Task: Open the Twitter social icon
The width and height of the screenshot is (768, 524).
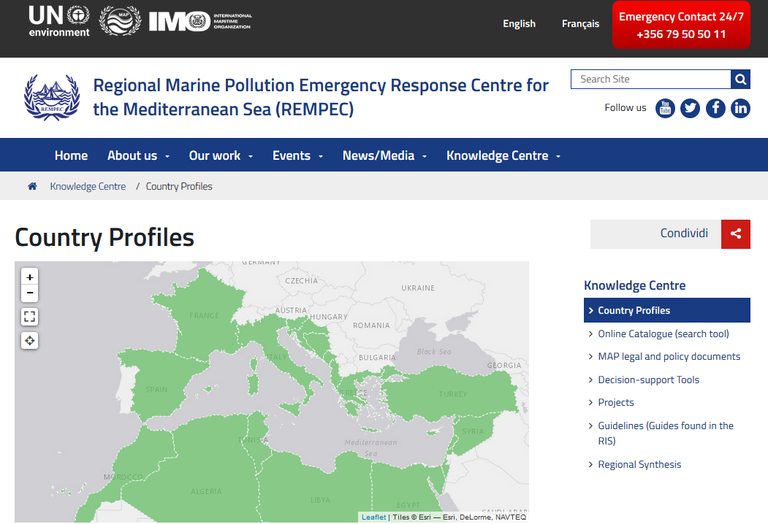Action: 690,108
